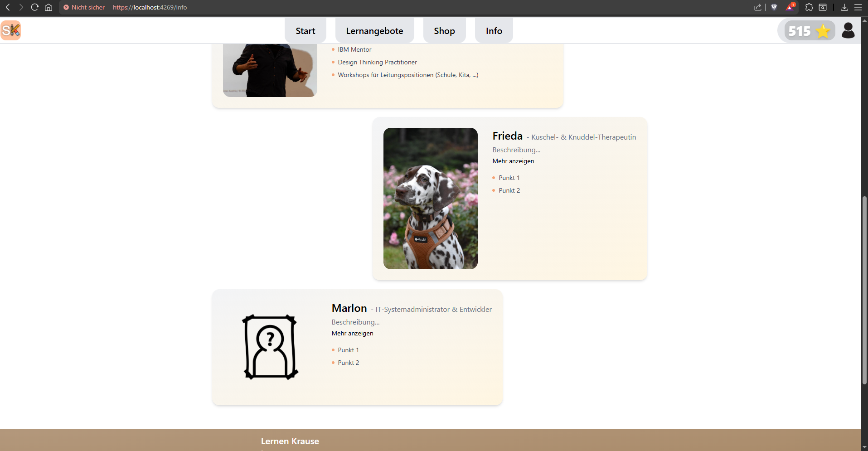Viewport: 868px width, 451px height.
Task: Select the Info navigation tab
Action: click(494, 31)
